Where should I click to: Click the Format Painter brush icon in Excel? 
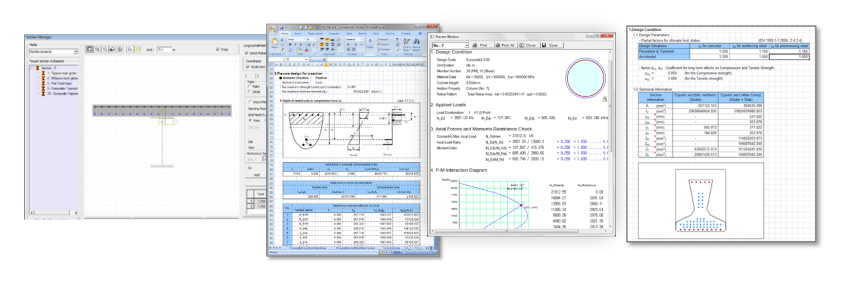(282, 49)
